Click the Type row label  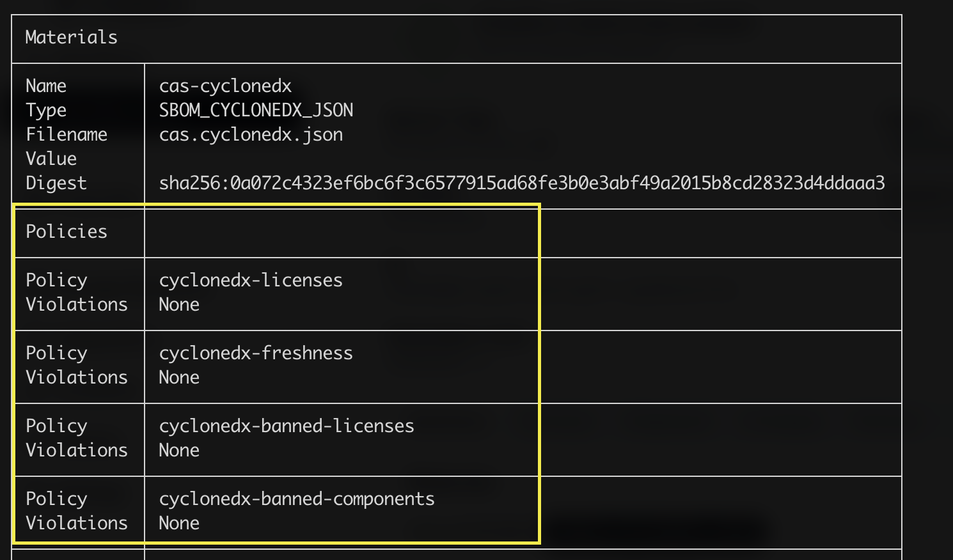(46, 110)
